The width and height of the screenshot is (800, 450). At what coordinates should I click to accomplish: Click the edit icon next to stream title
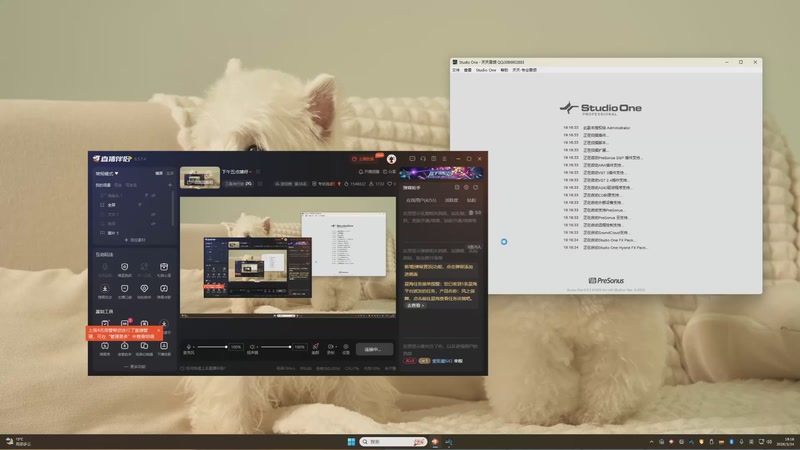tap(258, 172)
